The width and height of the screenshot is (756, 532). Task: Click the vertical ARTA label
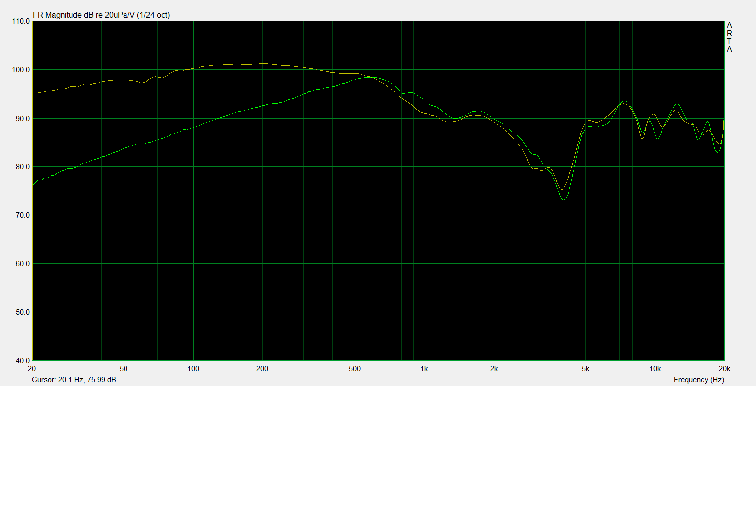[729, 37]
